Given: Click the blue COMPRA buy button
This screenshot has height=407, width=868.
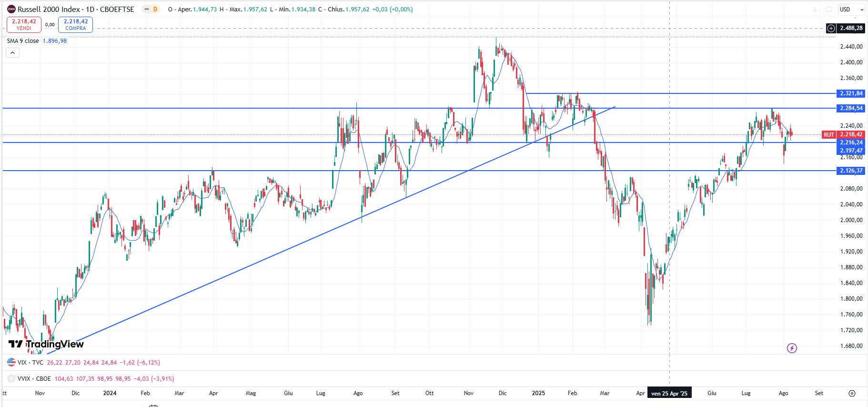Looking at the screenshot, I should 76,25.
